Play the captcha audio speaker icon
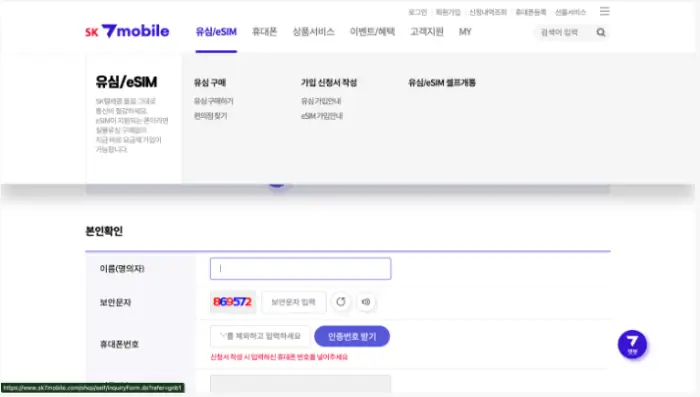This screenshot has height=397, width=700. pos(366,302)
